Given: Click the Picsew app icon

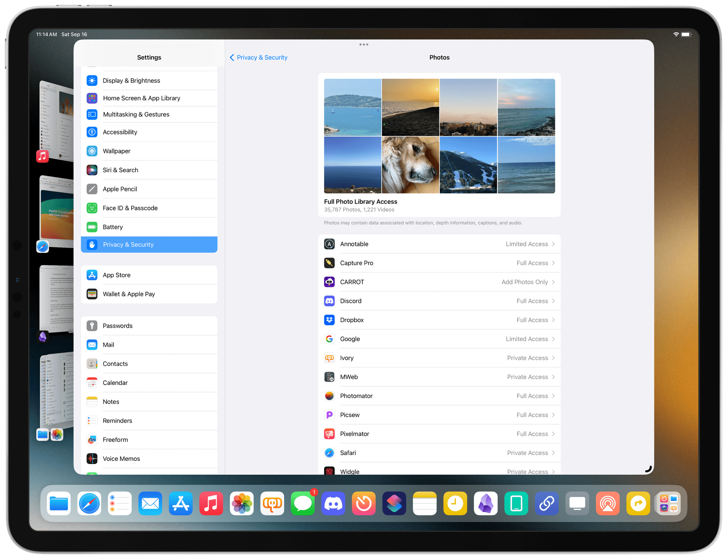Looking at the screenshot, I should [330, 415].
